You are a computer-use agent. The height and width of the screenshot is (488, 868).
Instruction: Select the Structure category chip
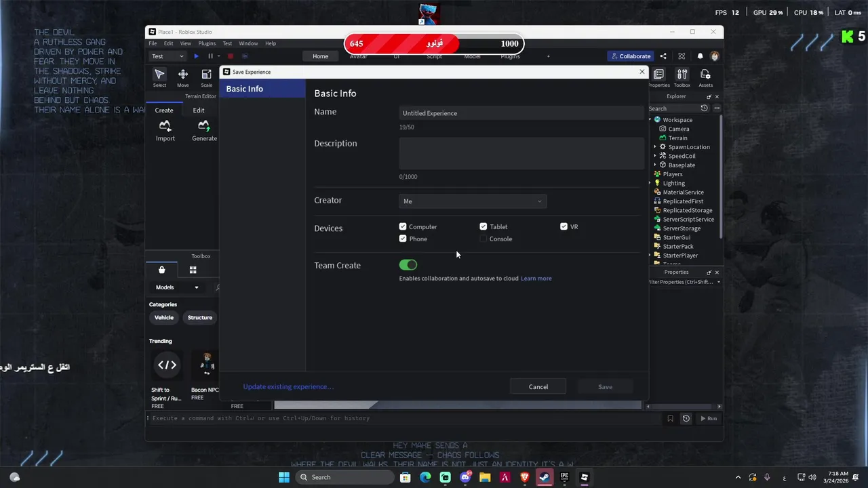click(200, 317)
